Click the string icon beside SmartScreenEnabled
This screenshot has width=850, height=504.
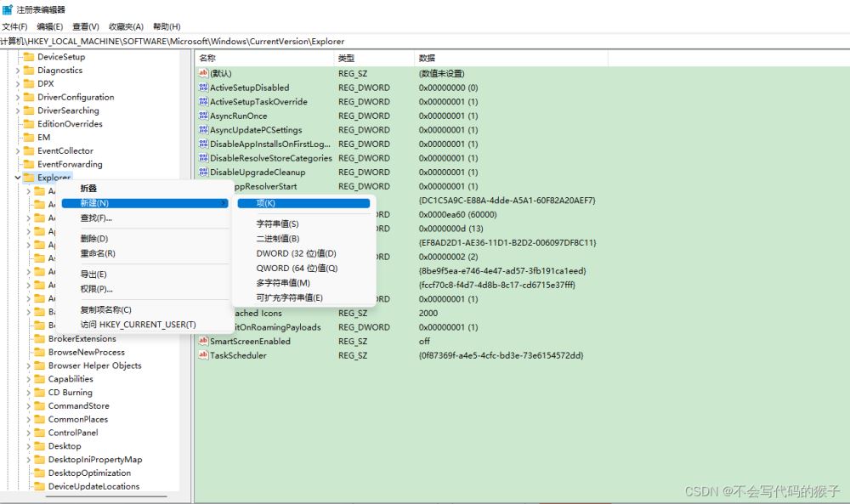point(203,342)
